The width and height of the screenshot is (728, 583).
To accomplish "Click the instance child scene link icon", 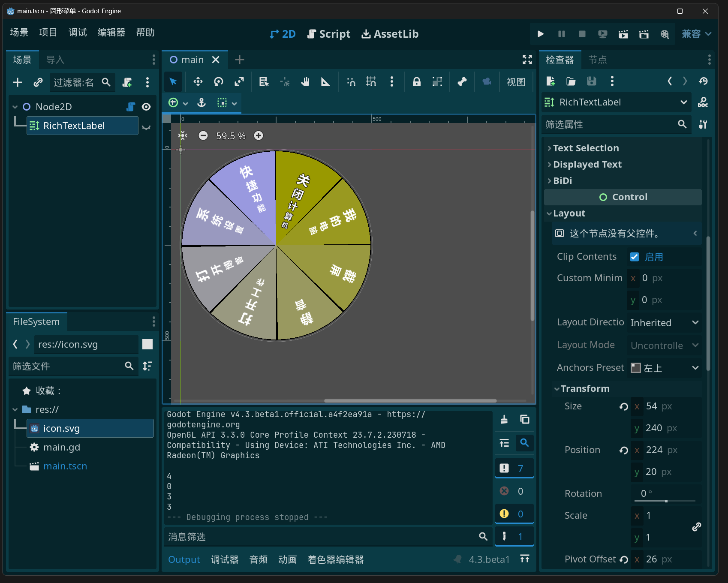I will (38, 82).
